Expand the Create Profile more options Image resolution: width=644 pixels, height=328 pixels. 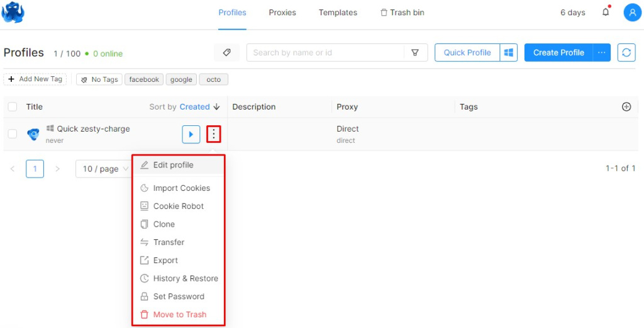tap(602, 53)
